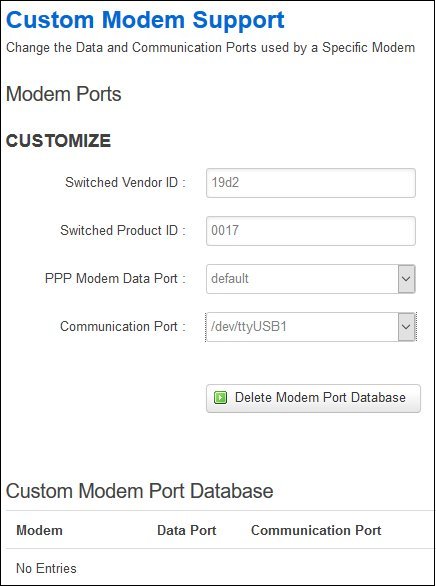The height and width of the screenshot is (586, 436).
Task: Click the Communication Port field label
Action: click(123, 327)
